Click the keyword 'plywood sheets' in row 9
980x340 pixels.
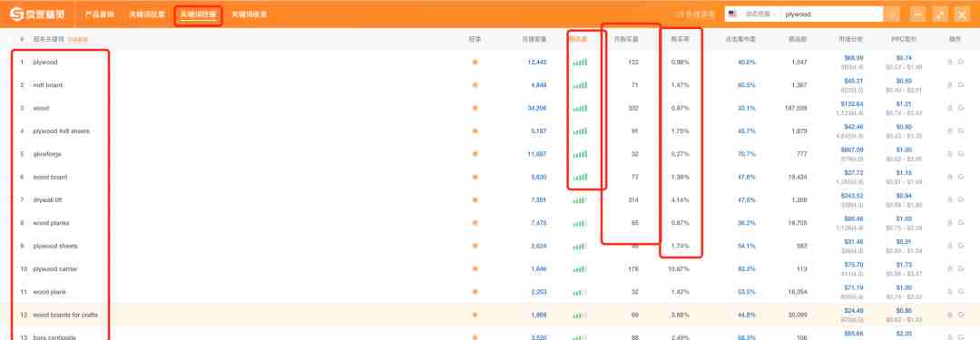click(x=55, y=246)
